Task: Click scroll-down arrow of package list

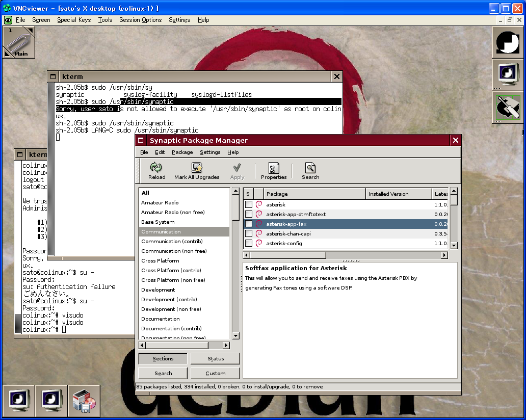Action: tap(454, 246)
